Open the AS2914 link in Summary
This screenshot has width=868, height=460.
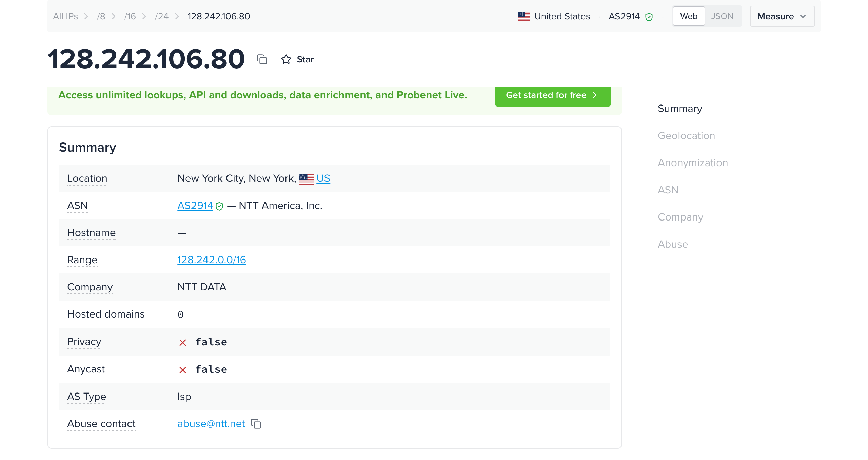pyautogui.click(x=195, y=206)
